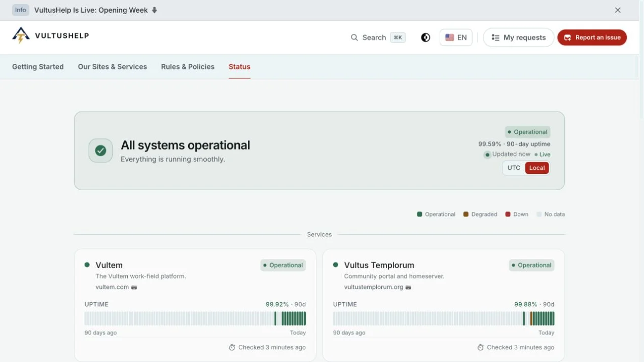Viewport: 644px width, 362px height.
Task: Click the All systems operational heading
Action: point(186,145)
